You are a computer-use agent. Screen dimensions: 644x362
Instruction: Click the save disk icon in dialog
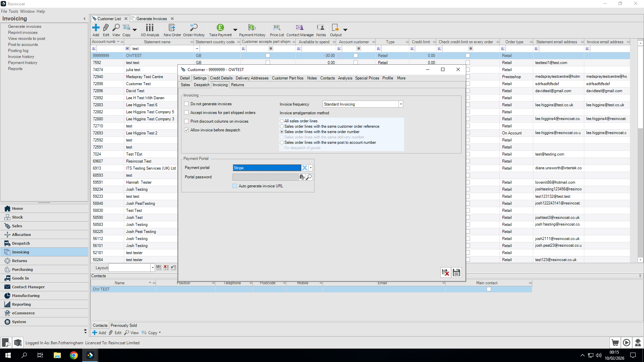[457, 273]
